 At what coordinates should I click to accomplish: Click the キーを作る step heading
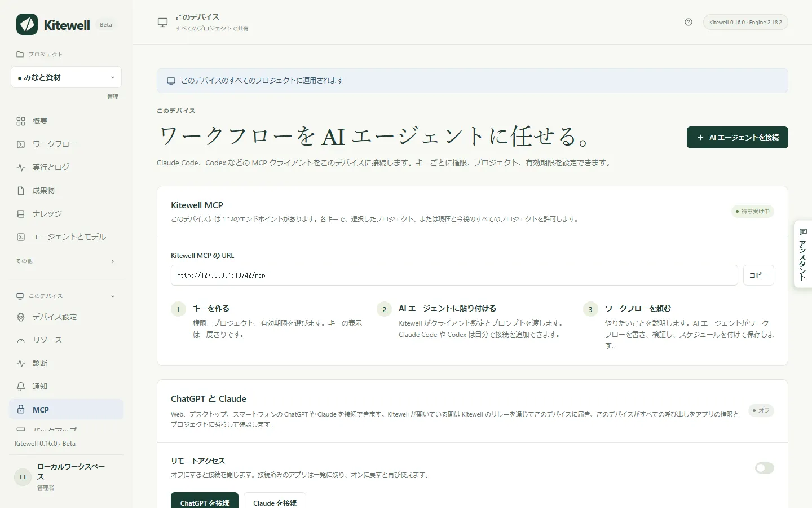(x=211, y=309)
